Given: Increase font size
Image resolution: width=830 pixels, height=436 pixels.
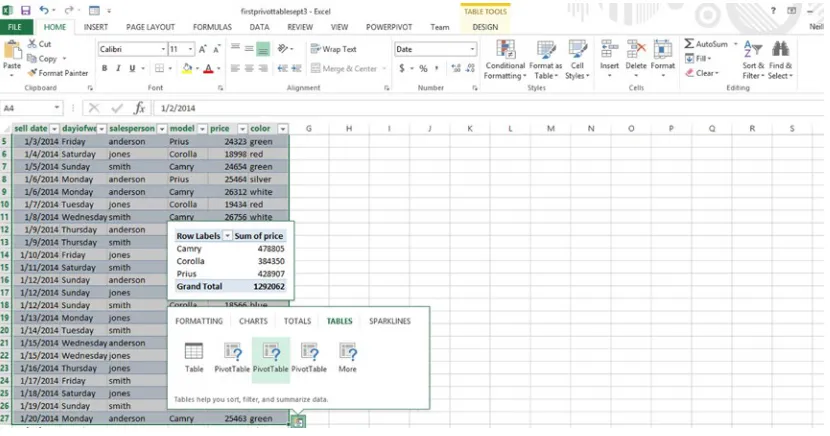Looking at the screenshot, I should [x=203, y=49].
